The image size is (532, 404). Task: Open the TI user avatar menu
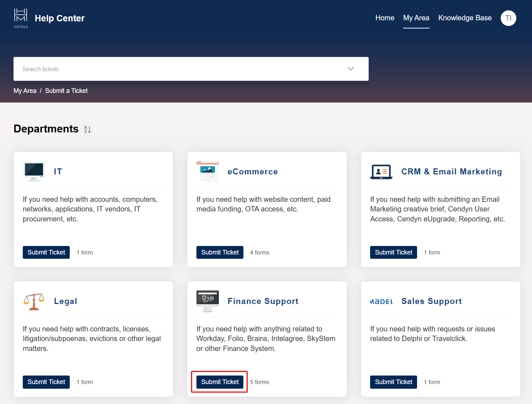pos(508,18)
